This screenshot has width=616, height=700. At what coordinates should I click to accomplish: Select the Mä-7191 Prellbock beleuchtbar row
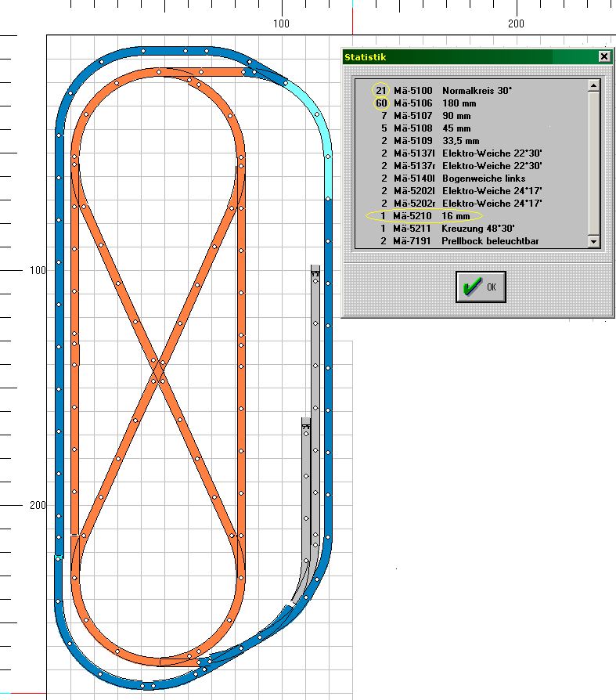point(470,240)
